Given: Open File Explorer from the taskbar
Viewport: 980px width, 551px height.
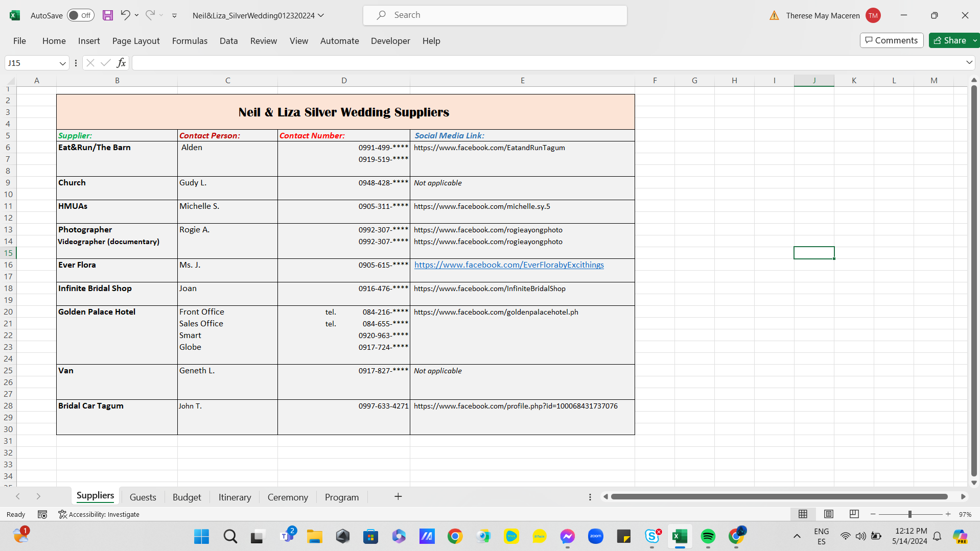Looking at the screenshot, I should pos(315,536).
